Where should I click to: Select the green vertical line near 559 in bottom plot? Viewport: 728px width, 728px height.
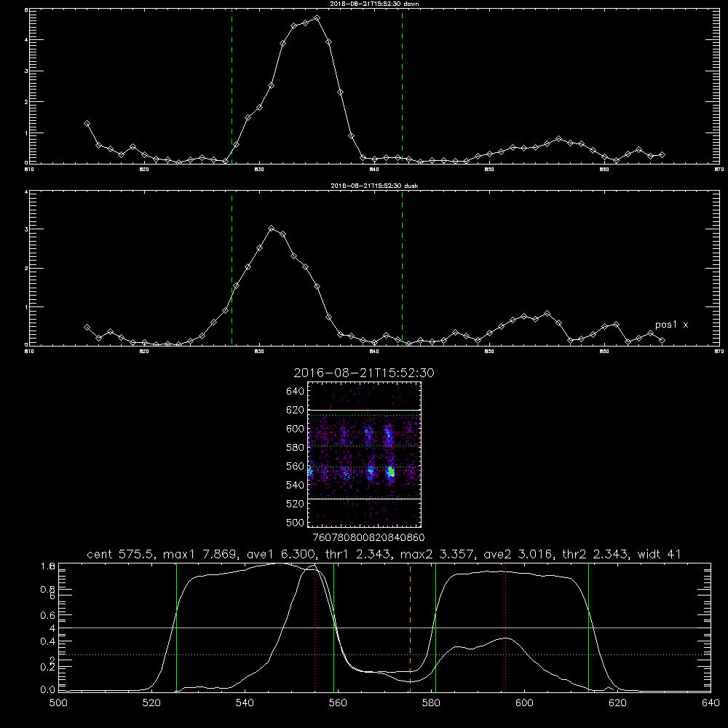(x=334, y=627)
